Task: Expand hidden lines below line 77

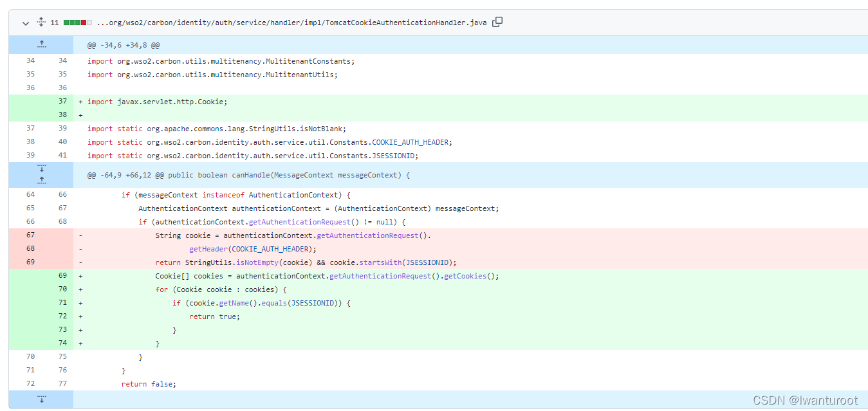Action: (41, 399)
